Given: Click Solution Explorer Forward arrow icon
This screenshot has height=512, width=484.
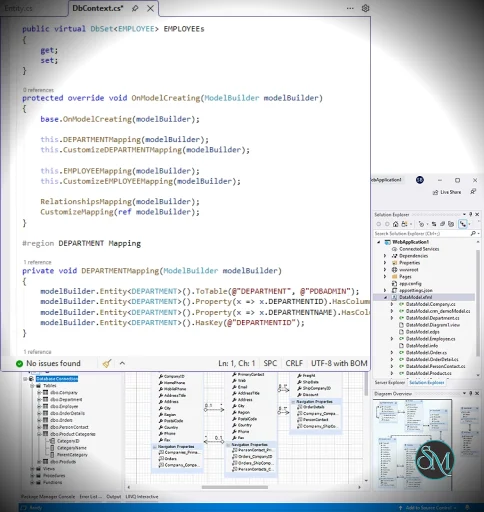Looking at the screenshot, I should [x=387, y=224].
